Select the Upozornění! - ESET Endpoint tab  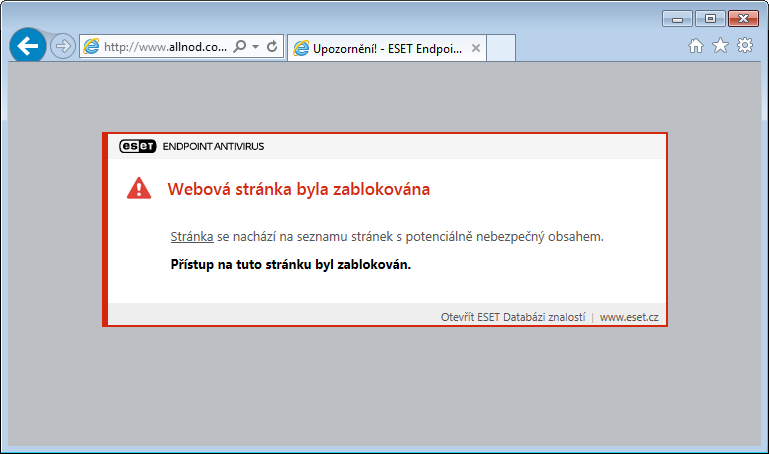tap(387, 48)
